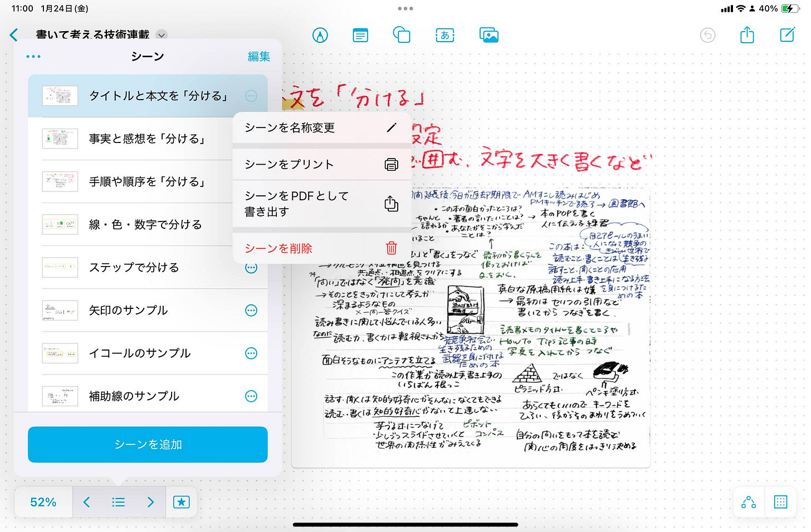Tap thumbnail of 線・色・数字で分ける scene

coord(60,224)
